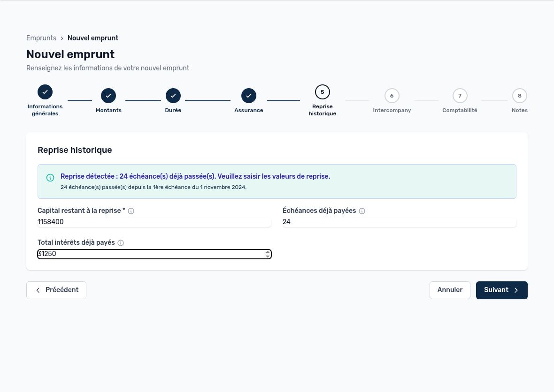The image size is (554, 392).
Task: Click the Total intérêts déjà payés field
Action: tap(154, 254)
